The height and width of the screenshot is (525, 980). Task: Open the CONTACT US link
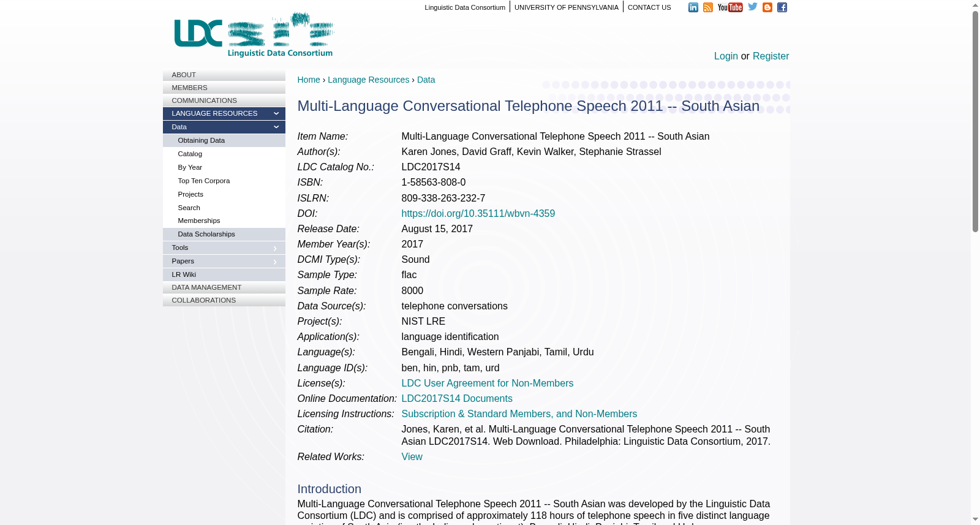649,7
